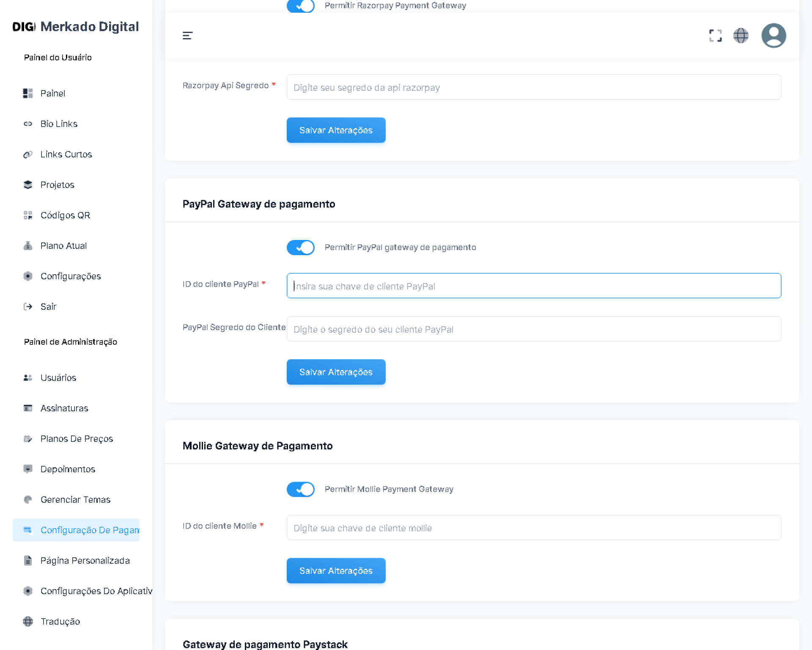The width and height of the screenshot is (812, 650).
Task: Click the Tradução globe icon
Action: [28, 621]
